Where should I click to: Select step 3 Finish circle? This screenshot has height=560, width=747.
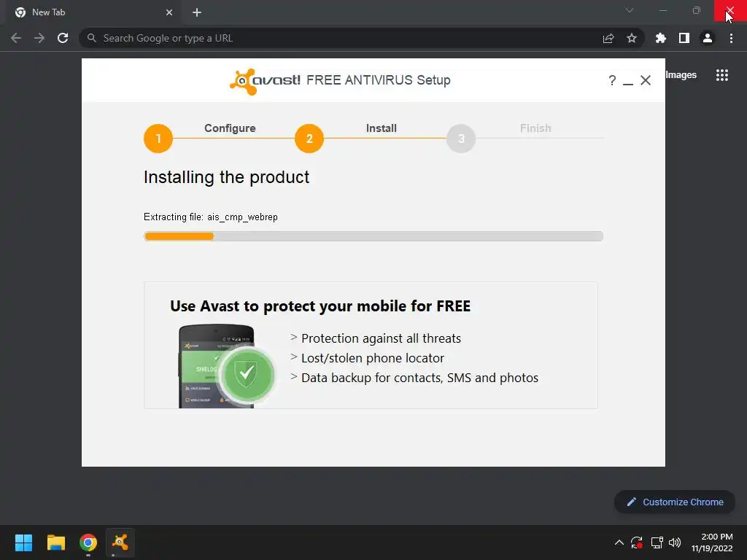tap(461, 139)
